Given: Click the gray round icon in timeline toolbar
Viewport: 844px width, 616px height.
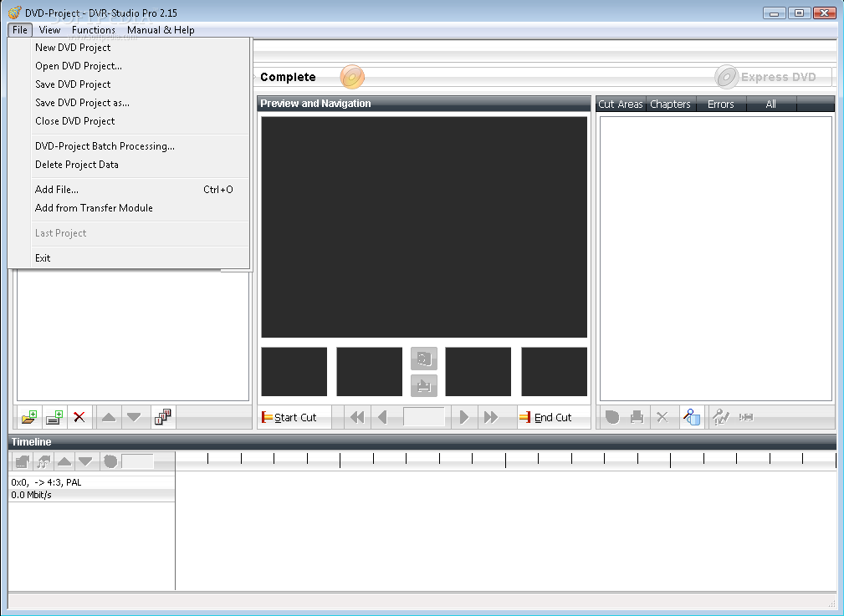Looking at the screenshot, I should (x=110, y=461).
